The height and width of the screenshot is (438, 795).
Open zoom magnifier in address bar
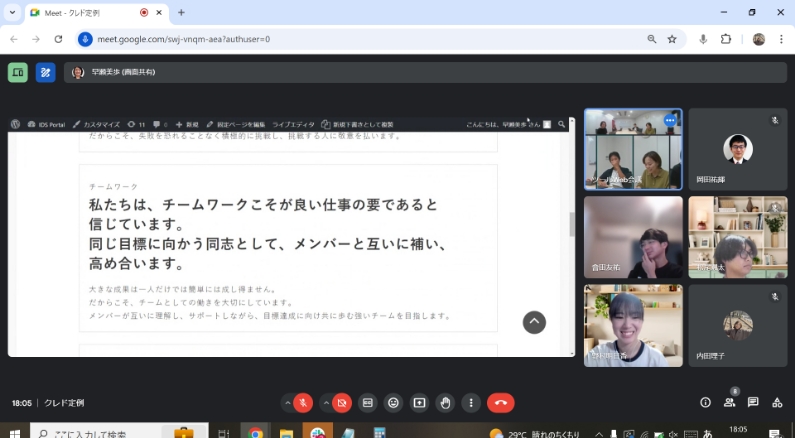652,39
